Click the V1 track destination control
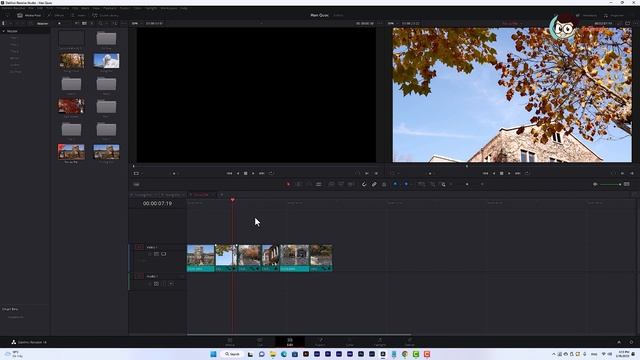This screenshot has height=360, width=640. point(139,247)
